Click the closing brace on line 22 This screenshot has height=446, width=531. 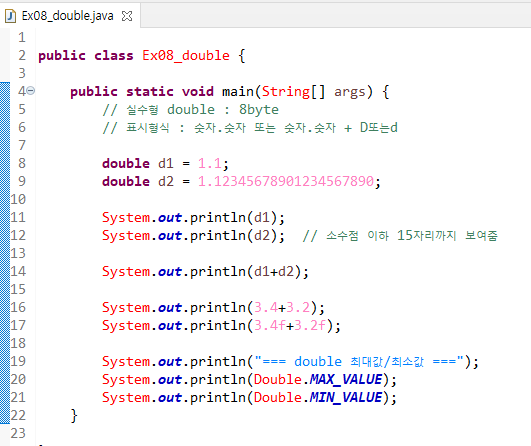tap(74, 416)
